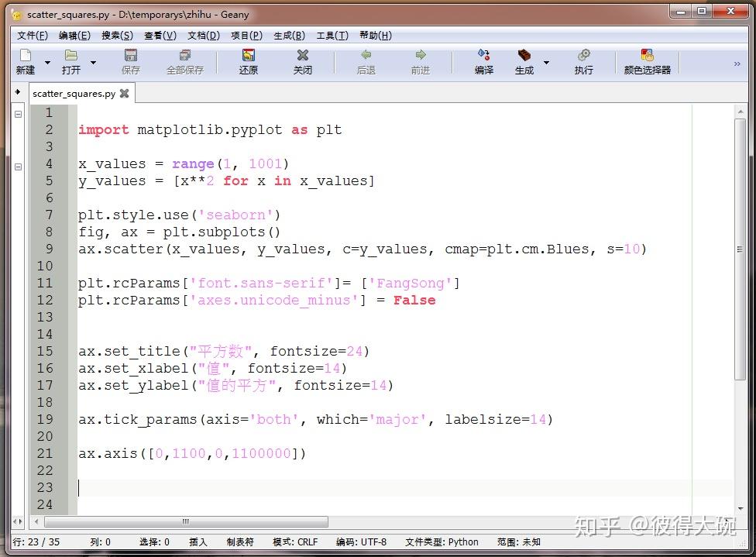Click the Geany lamp icon in title bar
Image resolution: width=756 pixels, height=557 pixels.
tap(17, 15)
